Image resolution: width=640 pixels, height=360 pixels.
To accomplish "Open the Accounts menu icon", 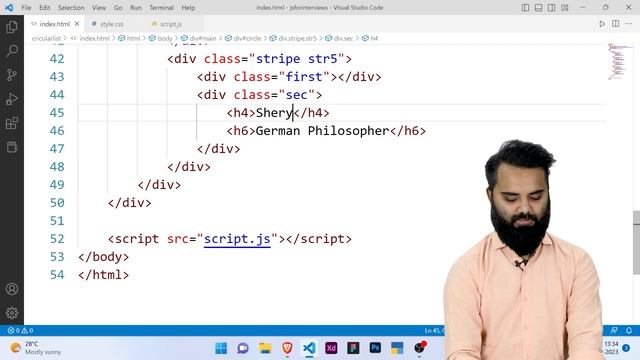I will [12, 289].
